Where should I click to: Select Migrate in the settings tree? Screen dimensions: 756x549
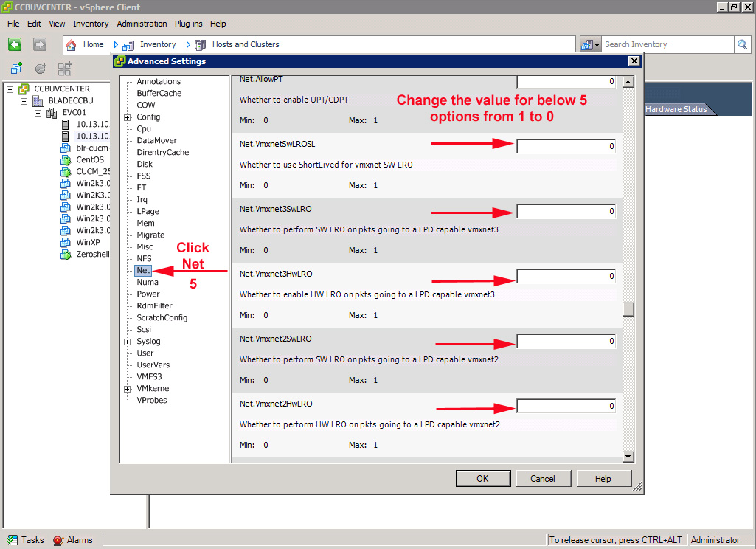coord(150,235)
